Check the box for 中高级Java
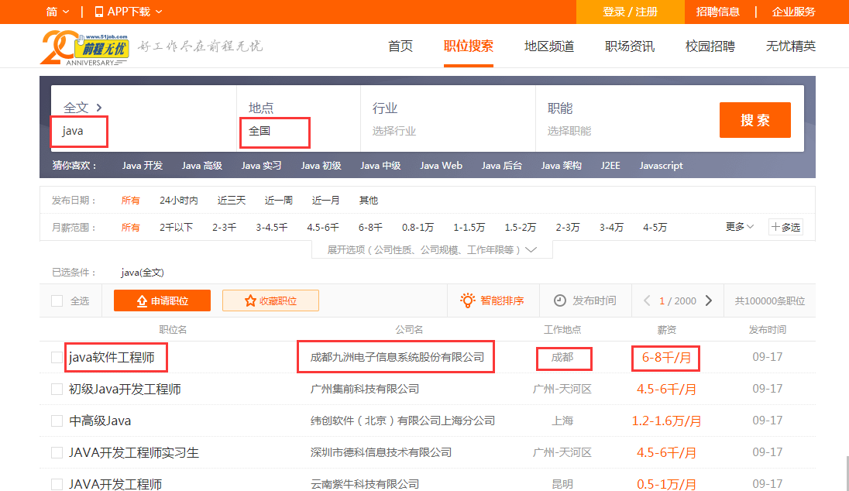The height and width of the screenshot is (491, 849). (57, 421)
